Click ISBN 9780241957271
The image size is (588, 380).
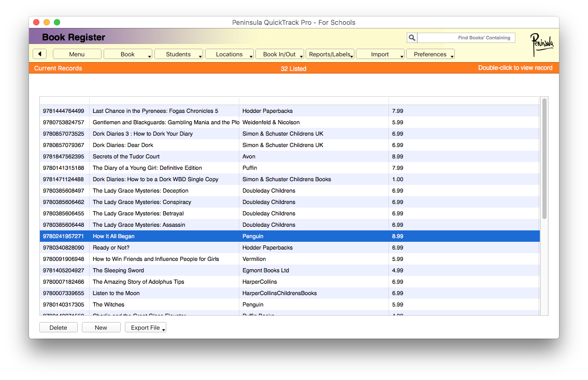coord(63,236)
